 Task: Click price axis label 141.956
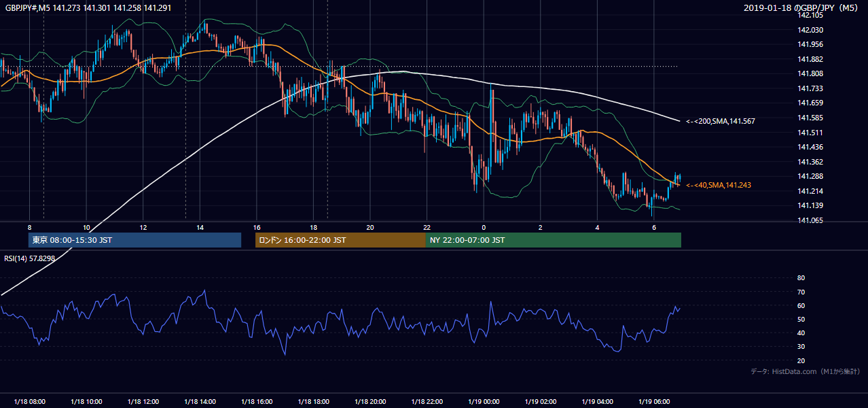point(810,45)
